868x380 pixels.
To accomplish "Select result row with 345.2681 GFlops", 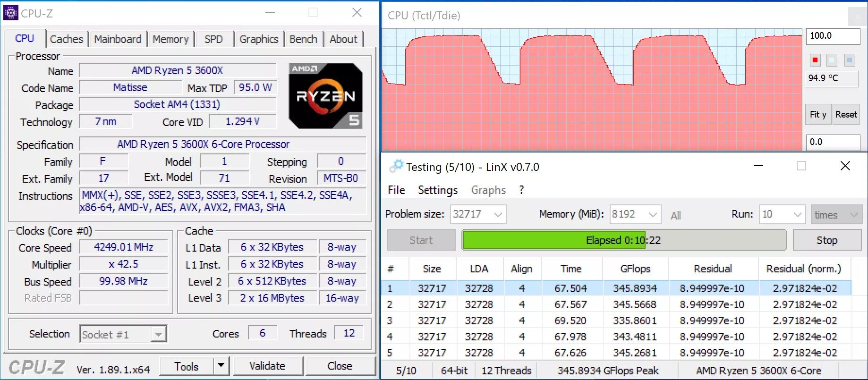I will [x=616, y=353].
